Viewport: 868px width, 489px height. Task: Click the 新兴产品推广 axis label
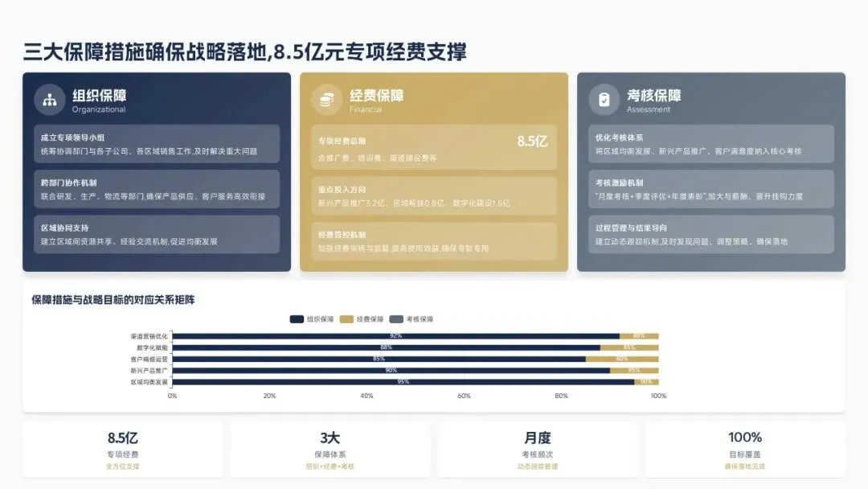pos(149,371)
